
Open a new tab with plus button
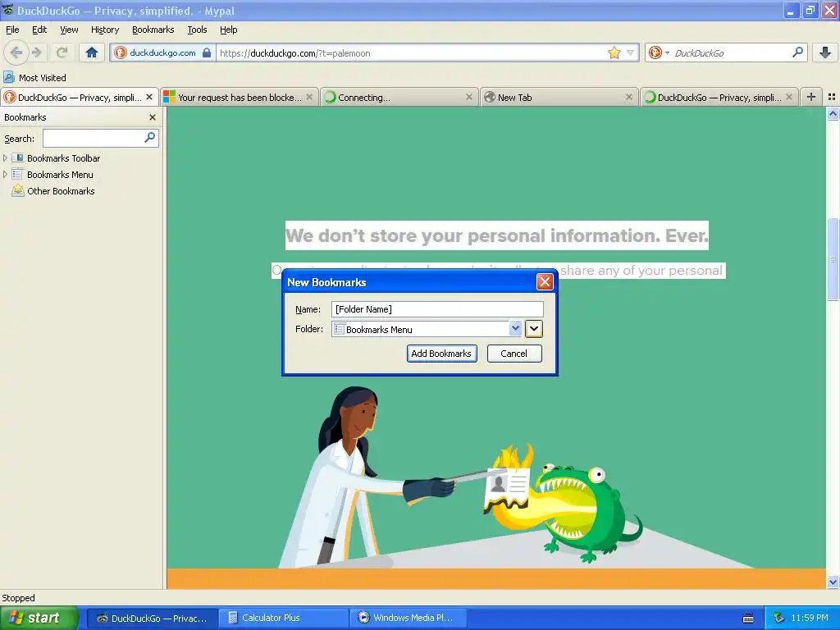pyautogui.click(x=811, y=97)
